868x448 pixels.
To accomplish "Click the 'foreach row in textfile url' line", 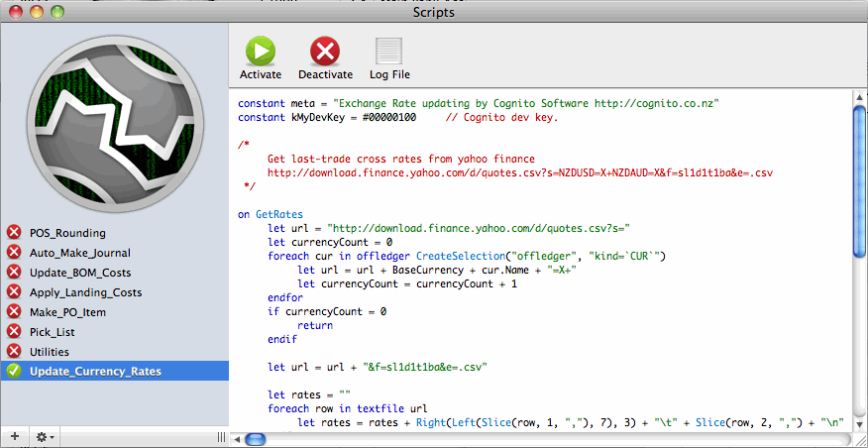I will (348, 408).
